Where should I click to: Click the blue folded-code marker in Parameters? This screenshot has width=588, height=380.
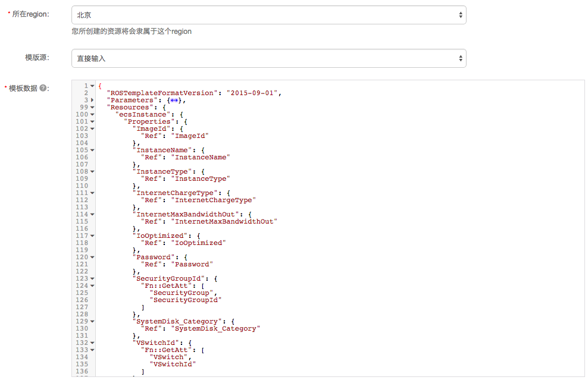point(174,100)
